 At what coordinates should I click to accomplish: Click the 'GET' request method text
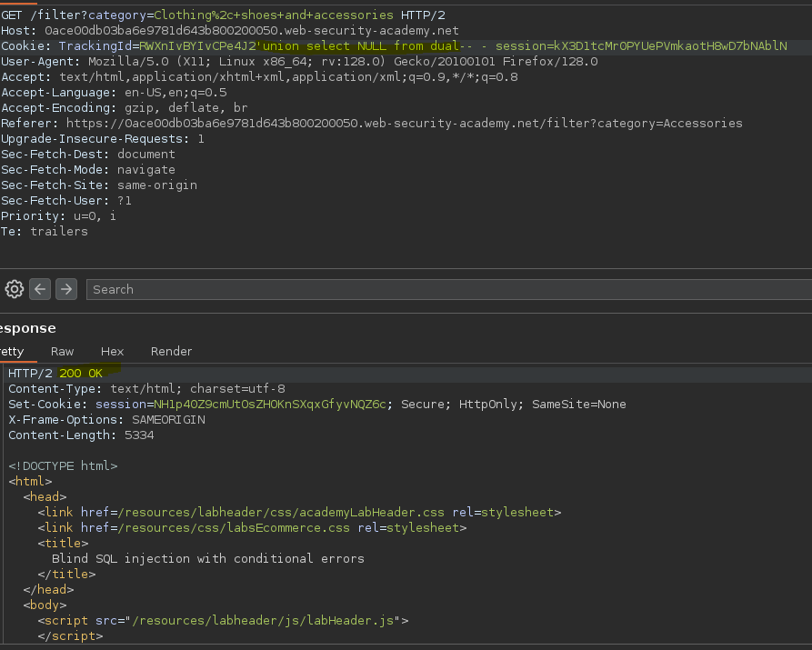(12, 15)
